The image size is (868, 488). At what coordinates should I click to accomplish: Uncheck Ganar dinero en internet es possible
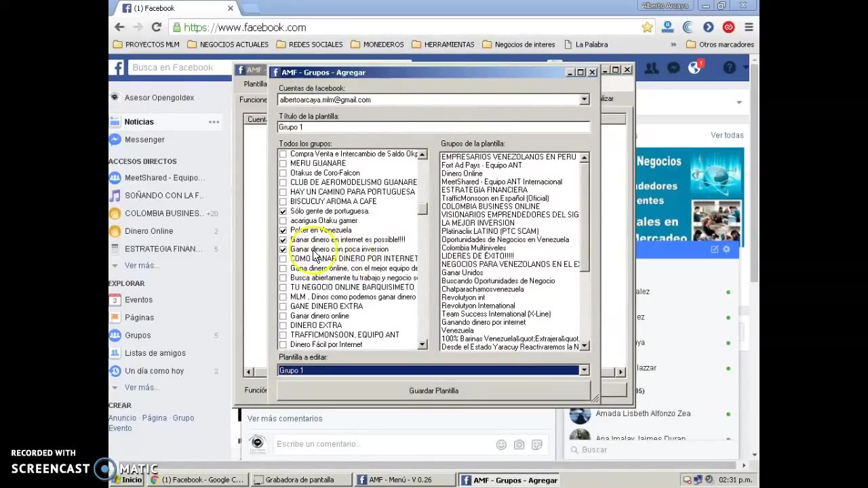coord(283,240)
